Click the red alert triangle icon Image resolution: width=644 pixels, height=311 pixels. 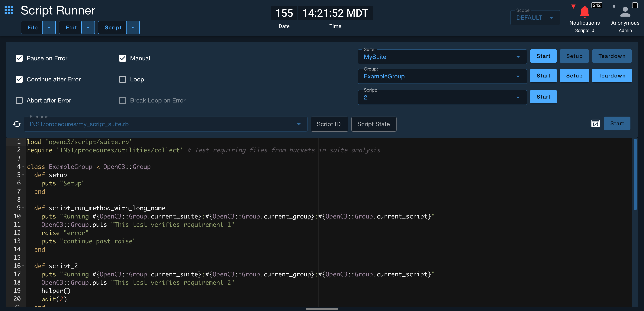coord(573,6)
